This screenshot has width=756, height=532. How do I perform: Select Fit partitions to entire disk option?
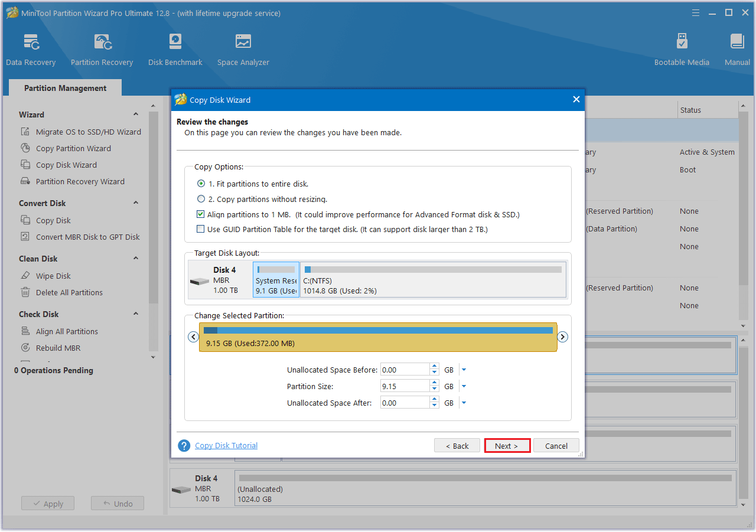click(x=201, y=184)
